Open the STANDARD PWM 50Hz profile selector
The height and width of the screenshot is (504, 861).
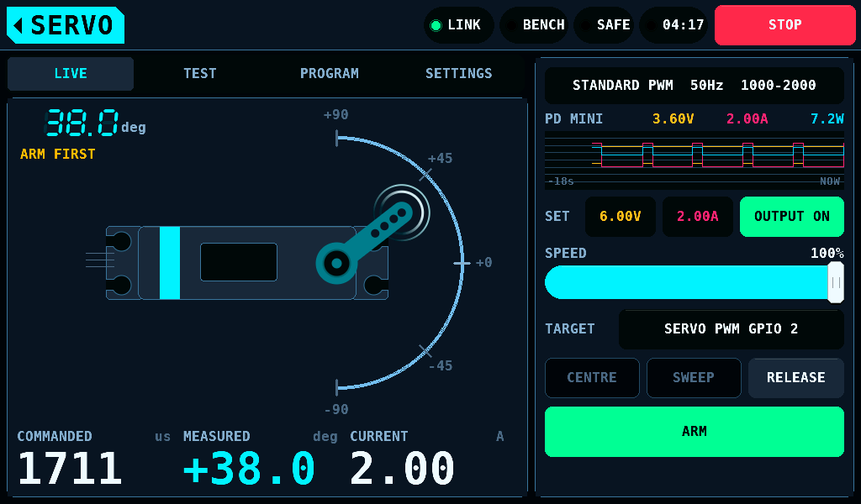pos(694,86)
